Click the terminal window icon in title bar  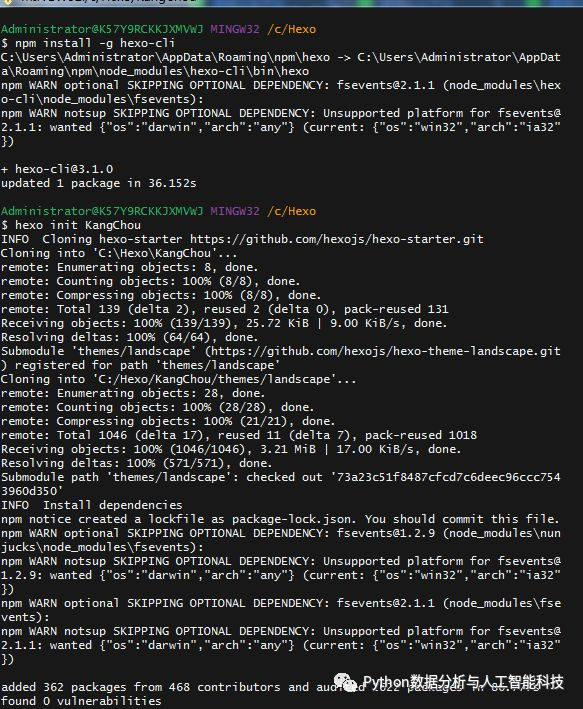click(8, 2)
